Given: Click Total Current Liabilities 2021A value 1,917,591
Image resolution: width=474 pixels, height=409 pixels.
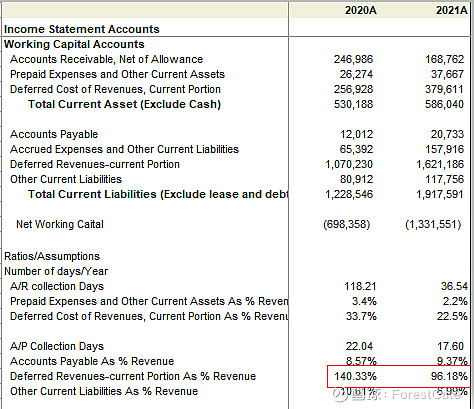Looking at the screenshot, I should (440, 194).
